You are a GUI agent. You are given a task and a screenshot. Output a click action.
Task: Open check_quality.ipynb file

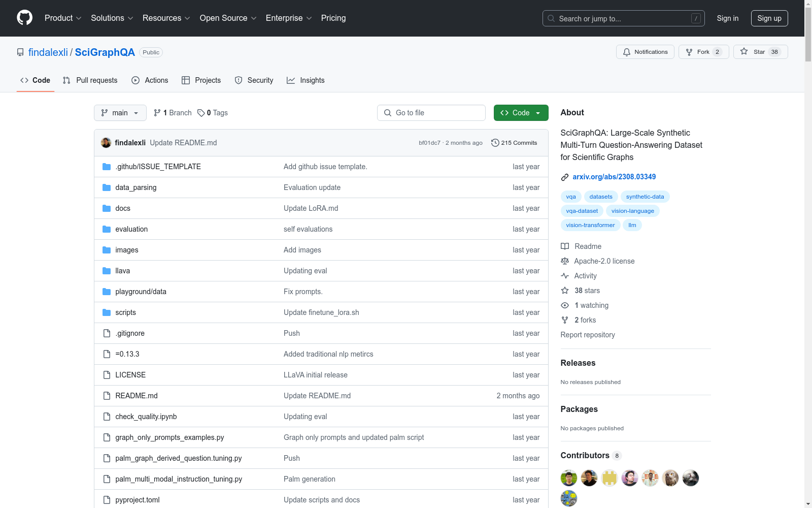click(146, 417)
